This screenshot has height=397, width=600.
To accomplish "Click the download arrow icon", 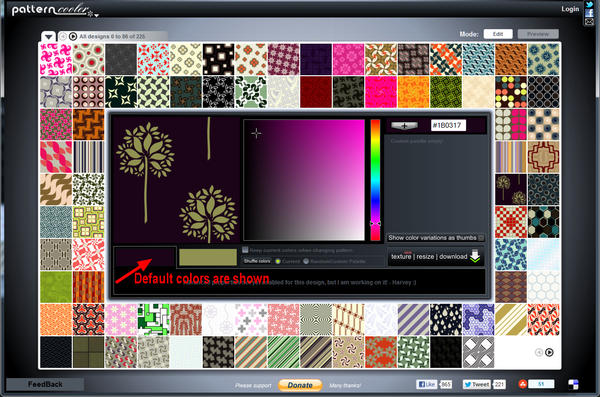I will [x=475, y=256].
